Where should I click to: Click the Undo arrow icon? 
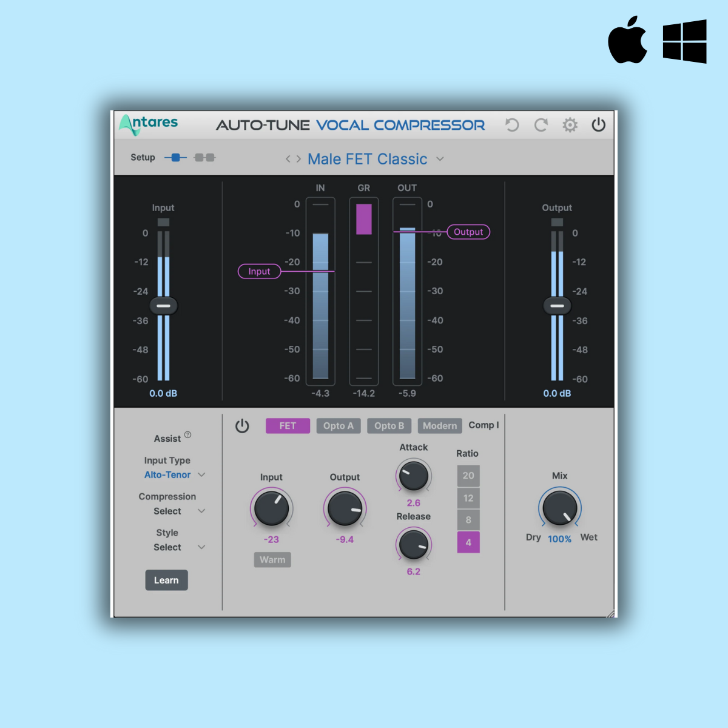point(512,125)
